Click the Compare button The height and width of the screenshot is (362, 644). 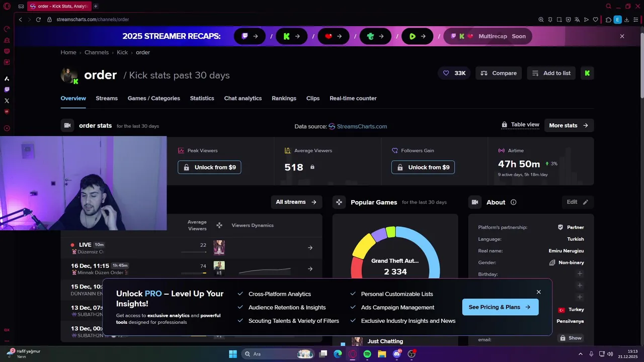pyautogui.click(x=499, y=73)
